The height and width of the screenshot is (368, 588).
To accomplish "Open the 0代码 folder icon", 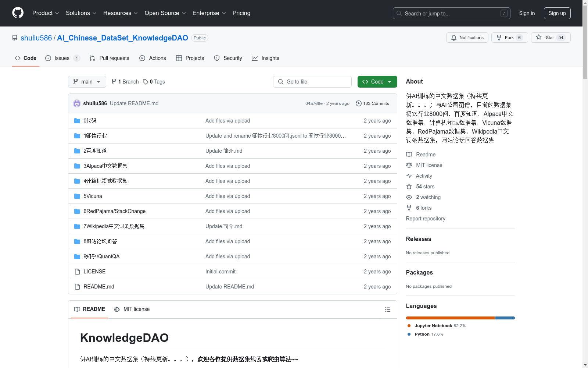I will [x=77, y=121].
